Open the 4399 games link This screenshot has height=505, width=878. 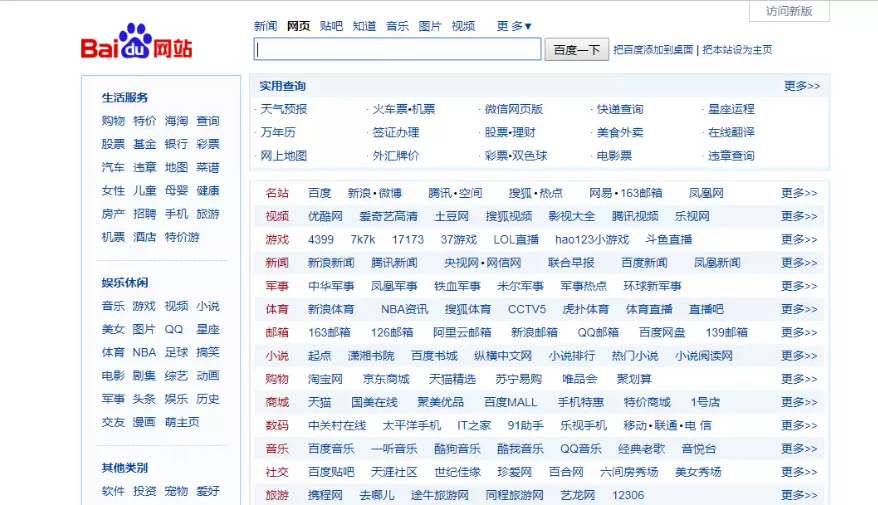coord(321,240)
